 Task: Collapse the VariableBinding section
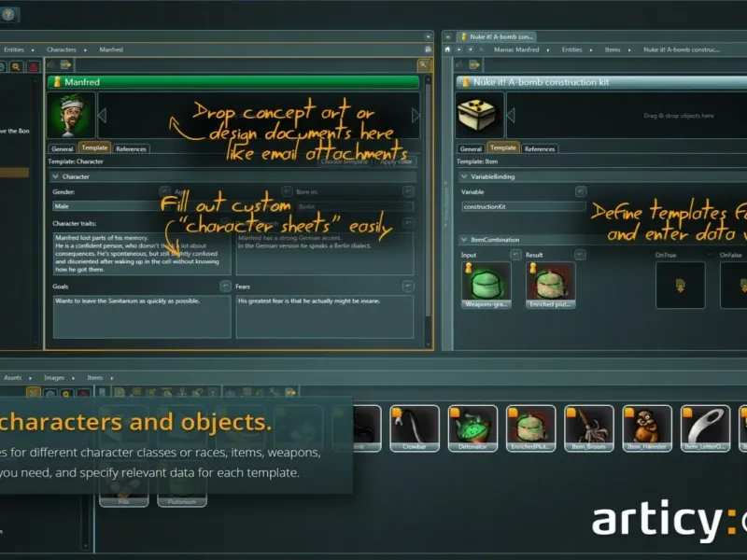coord(464,176)
